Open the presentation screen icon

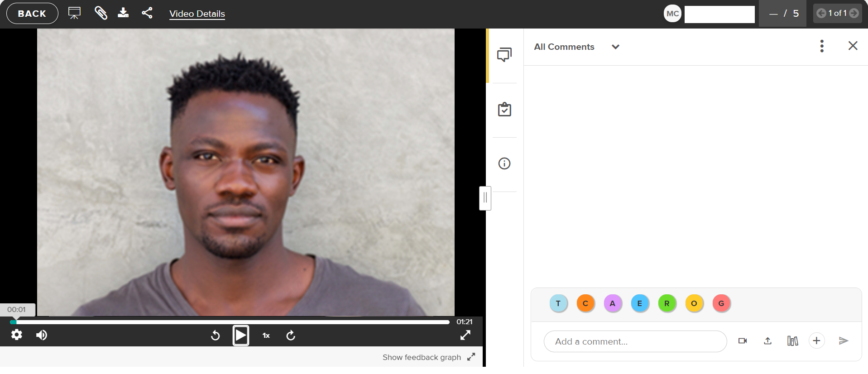click(x=74, y=13)
